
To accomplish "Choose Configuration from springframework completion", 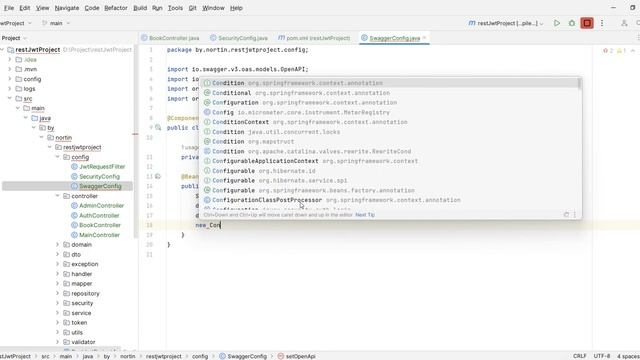I will (390, 102).
